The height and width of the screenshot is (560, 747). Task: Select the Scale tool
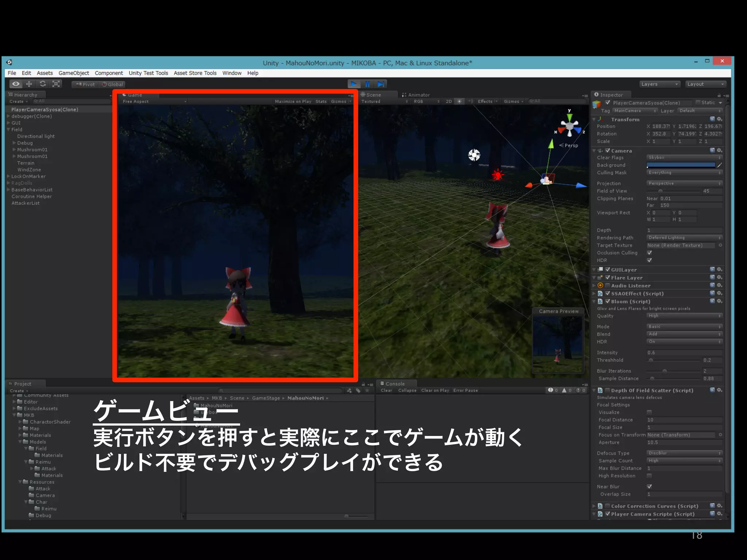56,84
